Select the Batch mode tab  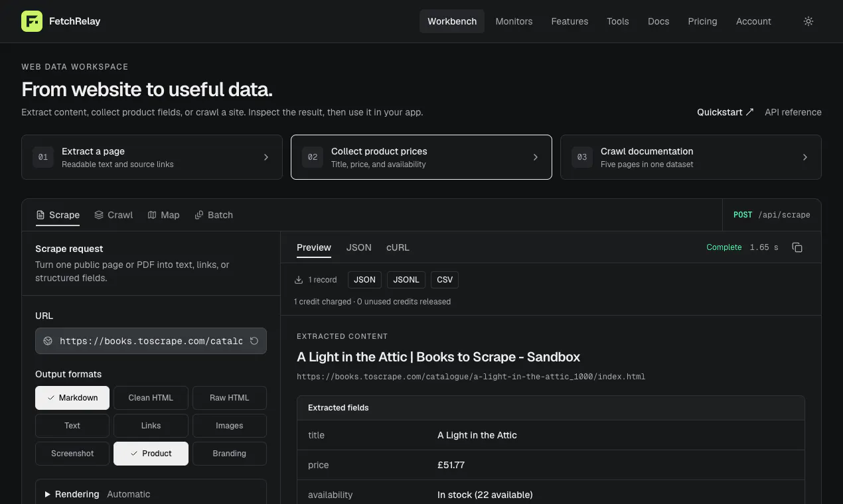click(213, 215)
